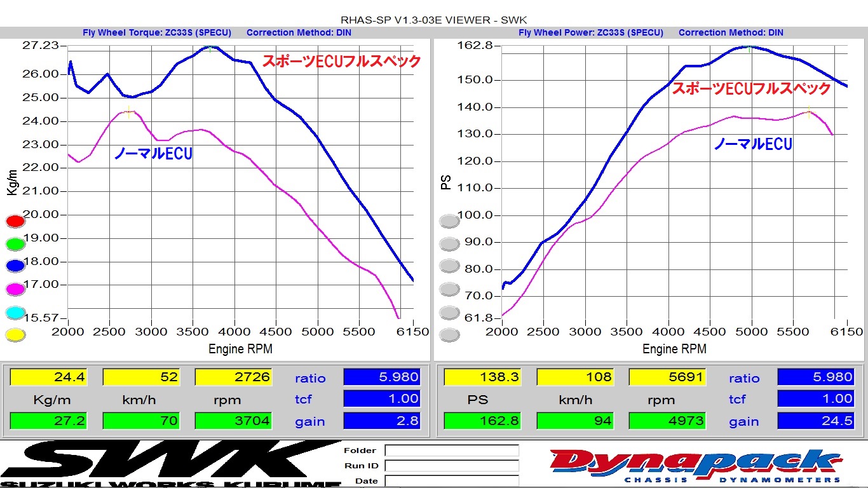Click the Dynapack chassis dynamometers logo
Image resolution: width=868 pixels, height=488 pixels.
tap(696, 465)
